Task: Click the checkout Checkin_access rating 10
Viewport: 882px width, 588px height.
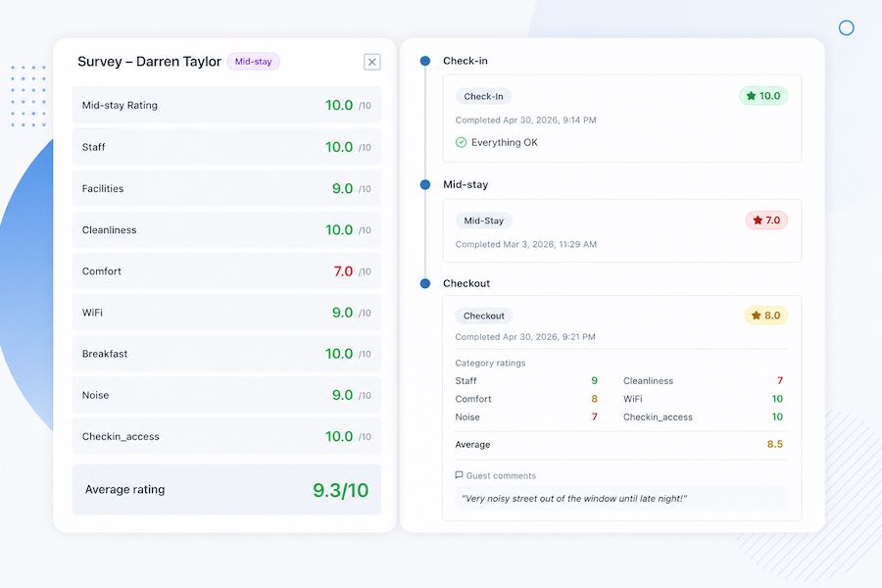Action: click(777, 416)
